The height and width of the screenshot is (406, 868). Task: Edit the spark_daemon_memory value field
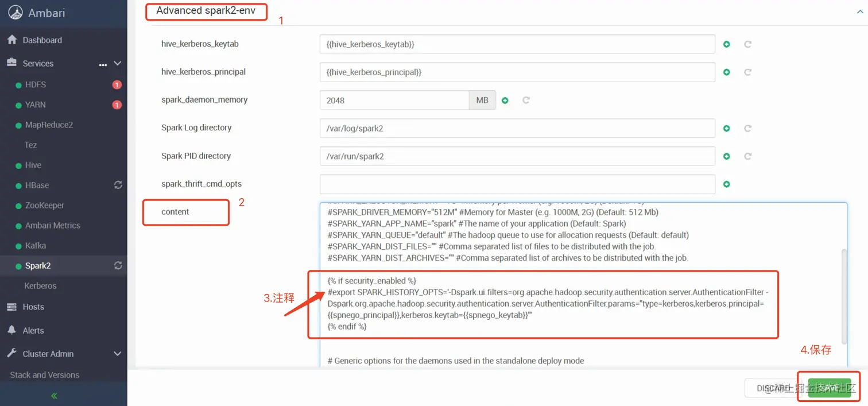click(x=394, y=100)
